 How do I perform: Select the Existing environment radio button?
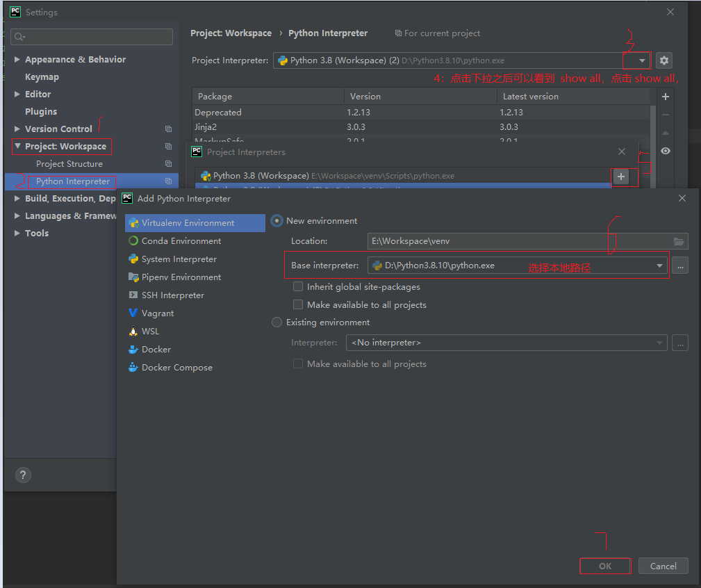(277, 322)
